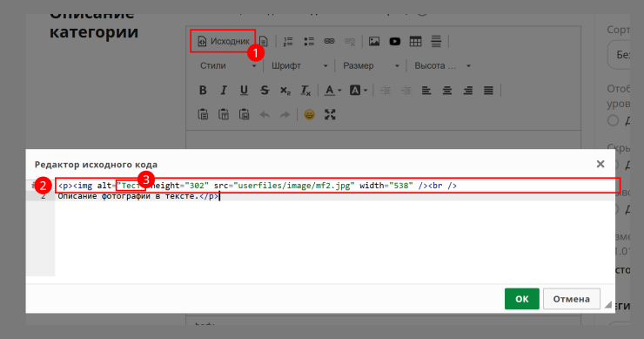This screenshot has height=339, width=644.
Task: Insert a bulleted list
Action: tap(309, 41)
